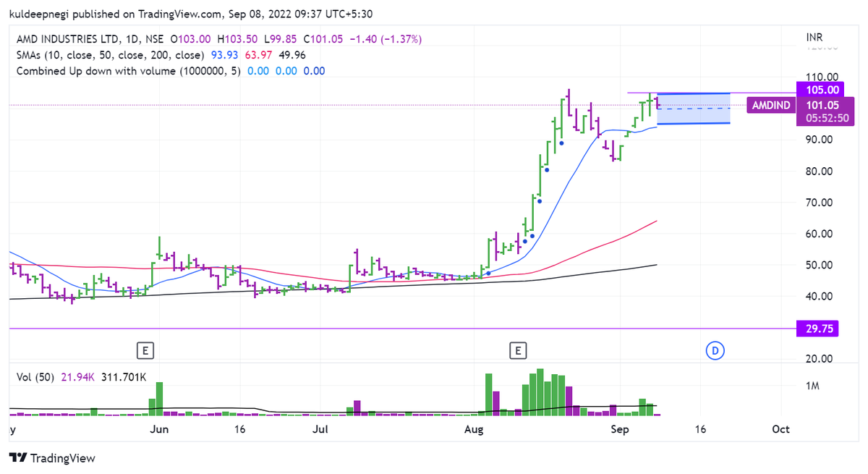Click the 1M volume axis label

812,386
